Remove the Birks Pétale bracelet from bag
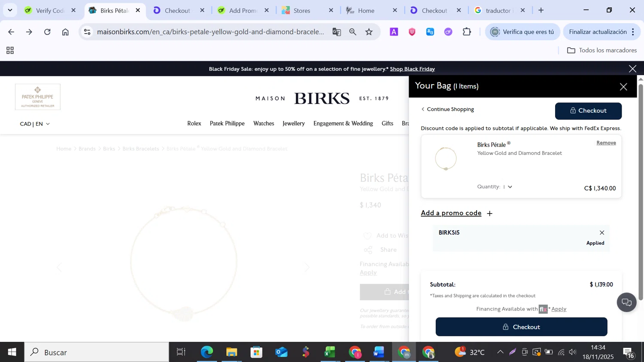Viewport: 644px width, 362px height. (606, 143)
